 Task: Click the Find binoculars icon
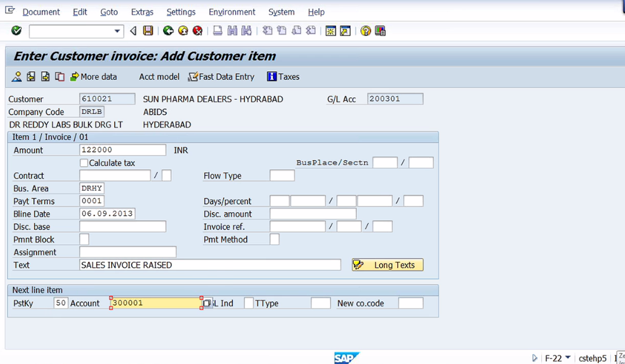pyautogui.click(x=232, y=30)
